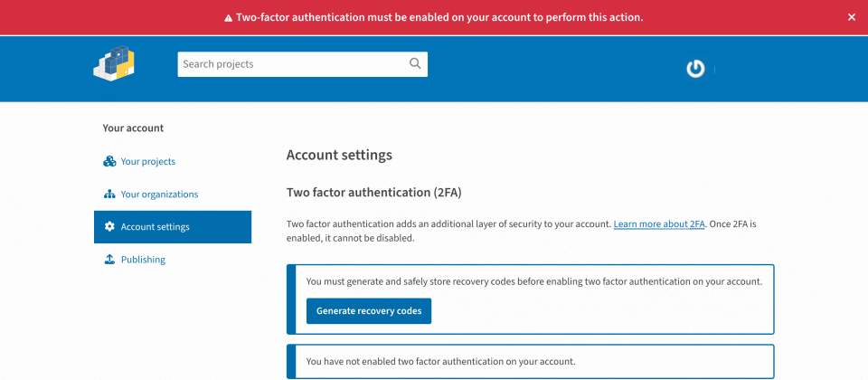This screenshot has width=868, height=380.
Task: Navigate to Your organizations page
Action: point(159,194)
